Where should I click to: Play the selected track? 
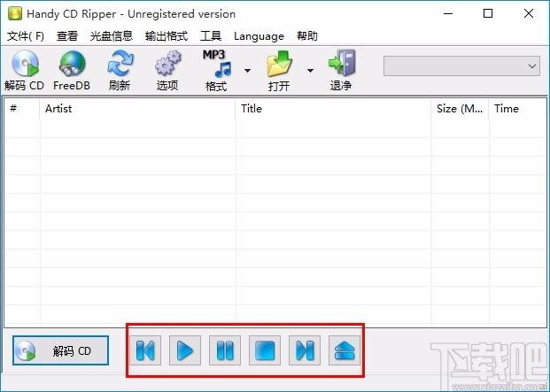pyautogui.click(x=185, y=350)
